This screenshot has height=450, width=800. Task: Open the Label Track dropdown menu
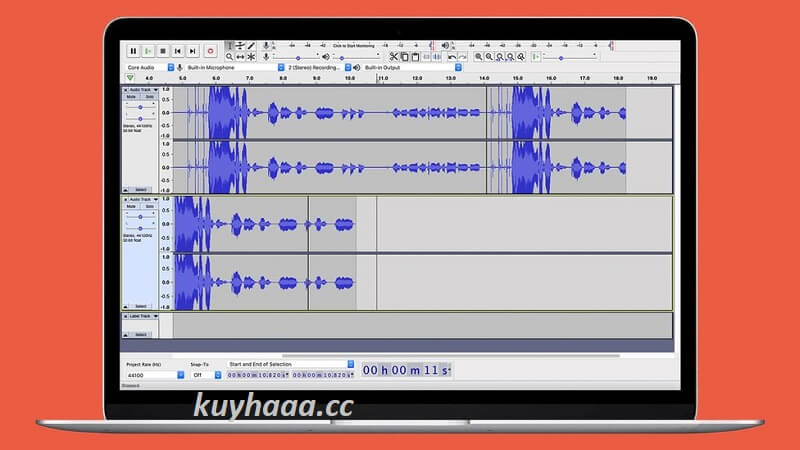tap(143, 316)
